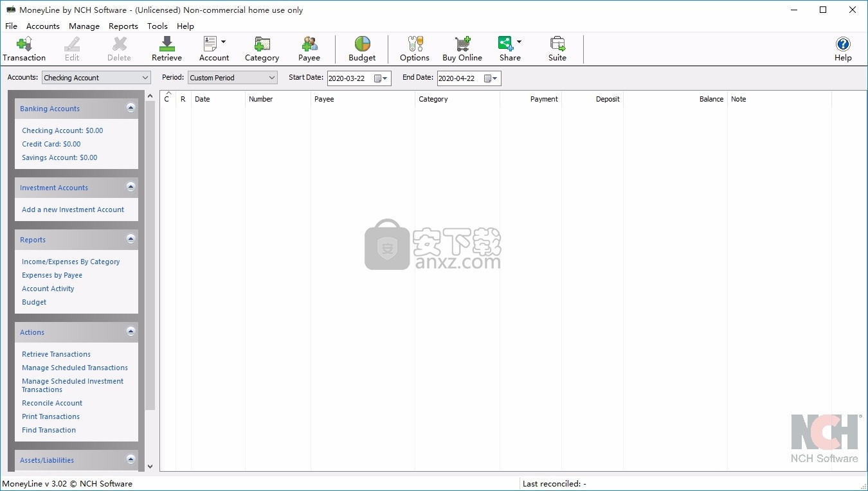Collapse the Actions sidebar panel
Screen dimensions: 868x491
131,332
